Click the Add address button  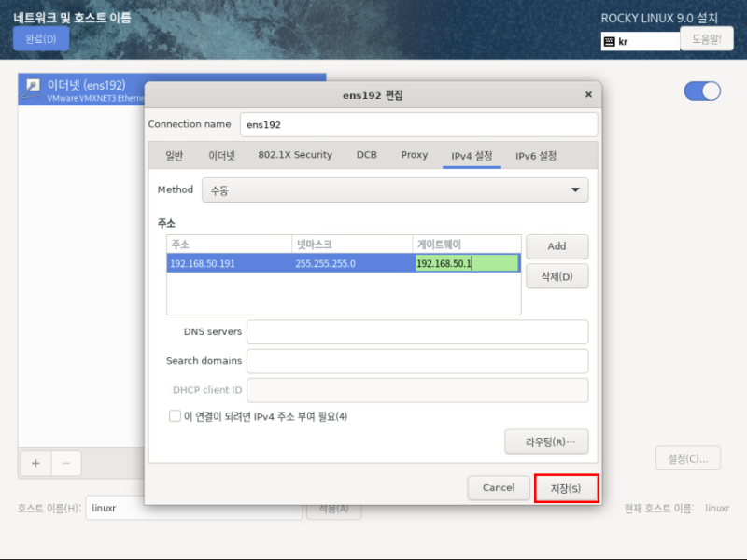click(557, 246)
